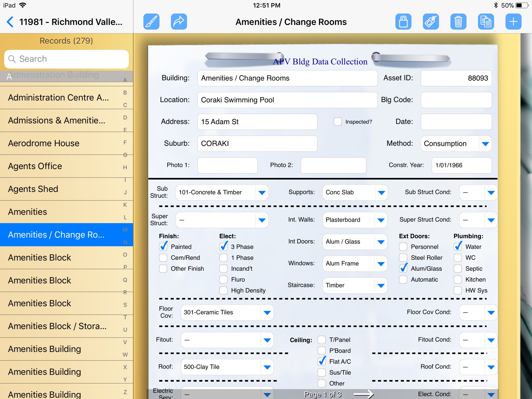The image size is (532, 399).
Task: Tap the tag label icon
Action: tap(431, 22)
